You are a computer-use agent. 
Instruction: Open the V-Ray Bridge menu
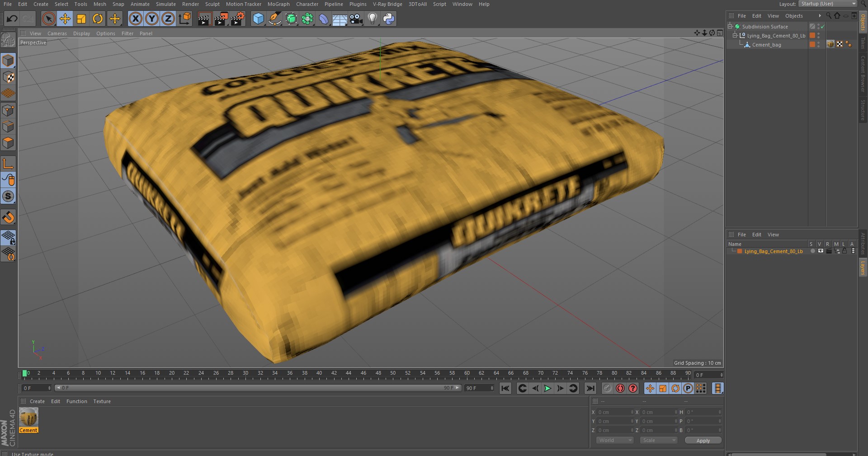click(x=387, y=4)
